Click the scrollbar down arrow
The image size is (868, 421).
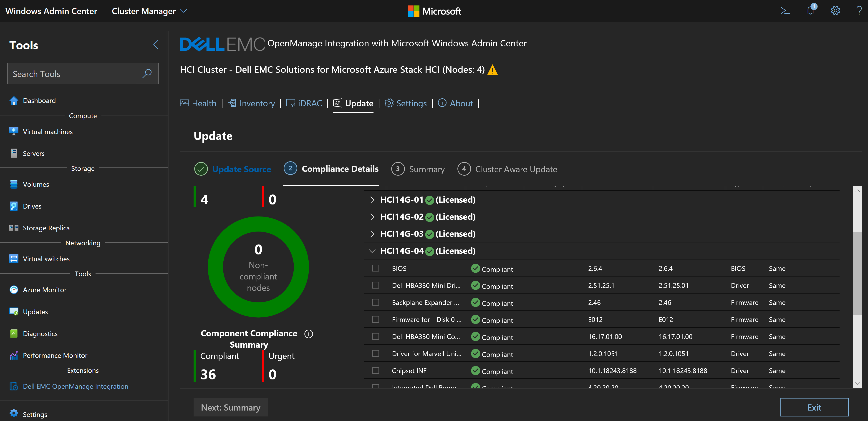pos(858,383)
